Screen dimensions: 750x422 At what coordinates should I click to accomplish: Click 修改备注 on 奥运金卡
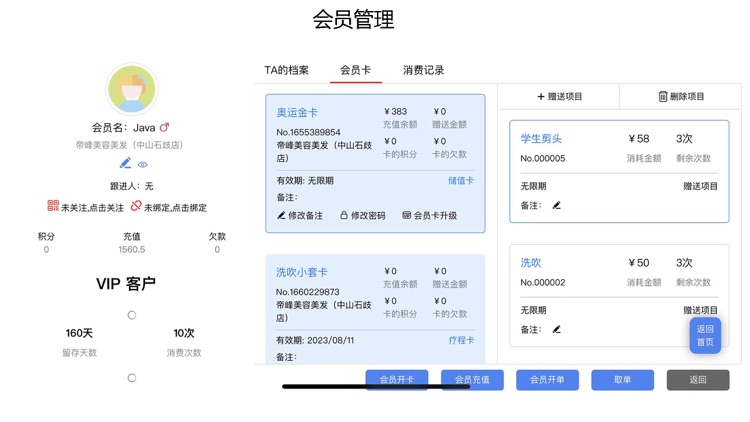(x=300, y=215)
